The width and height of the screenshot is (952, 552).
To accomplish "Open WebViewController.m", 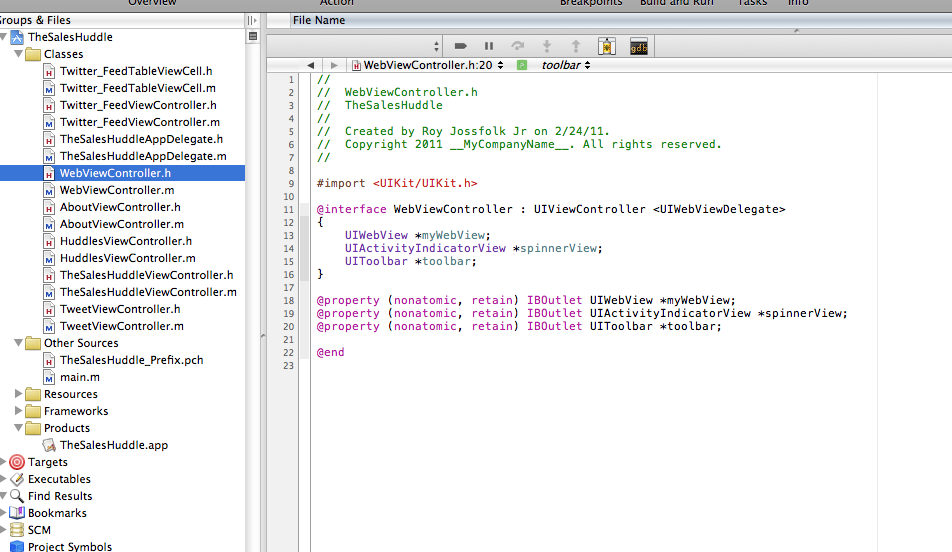I will coord(117,190).
